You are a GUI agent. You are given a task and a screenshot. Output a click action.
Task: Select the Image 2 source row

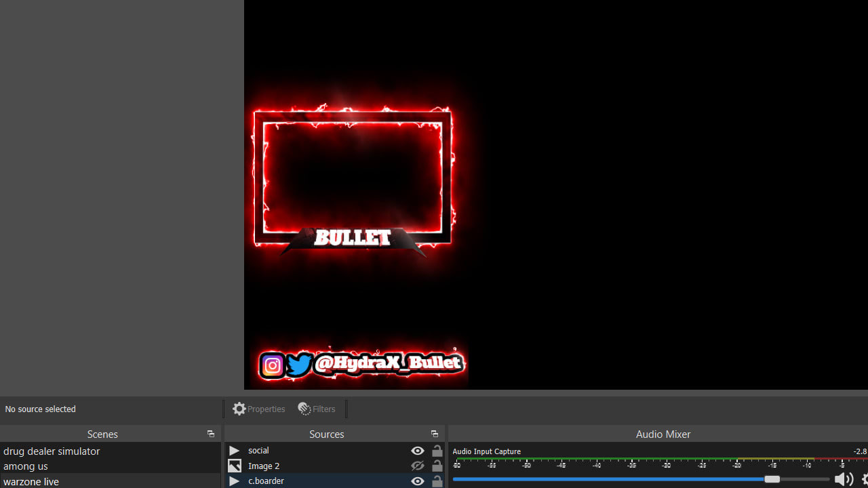335,466
